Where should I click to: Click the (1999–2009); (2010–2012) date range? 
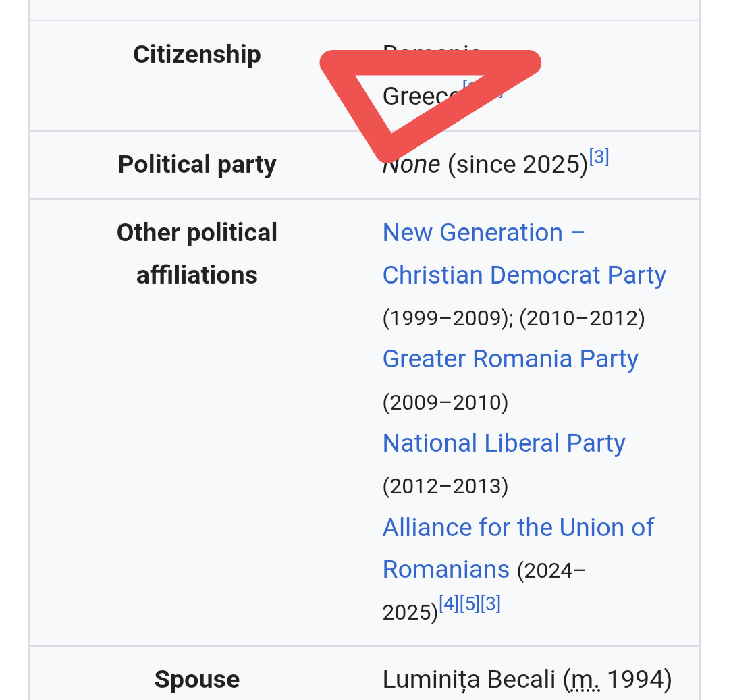point(514,319)
